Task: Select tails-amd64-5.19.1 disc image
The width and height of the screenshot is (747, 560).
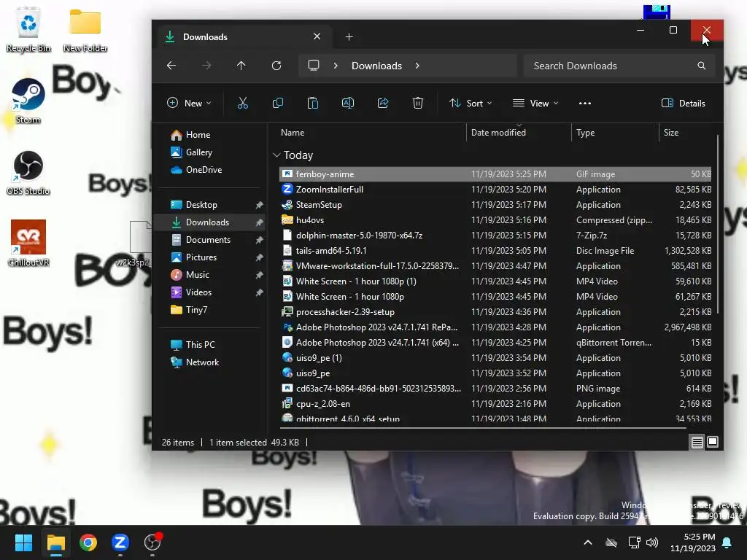Action: [x=495, y=251]
